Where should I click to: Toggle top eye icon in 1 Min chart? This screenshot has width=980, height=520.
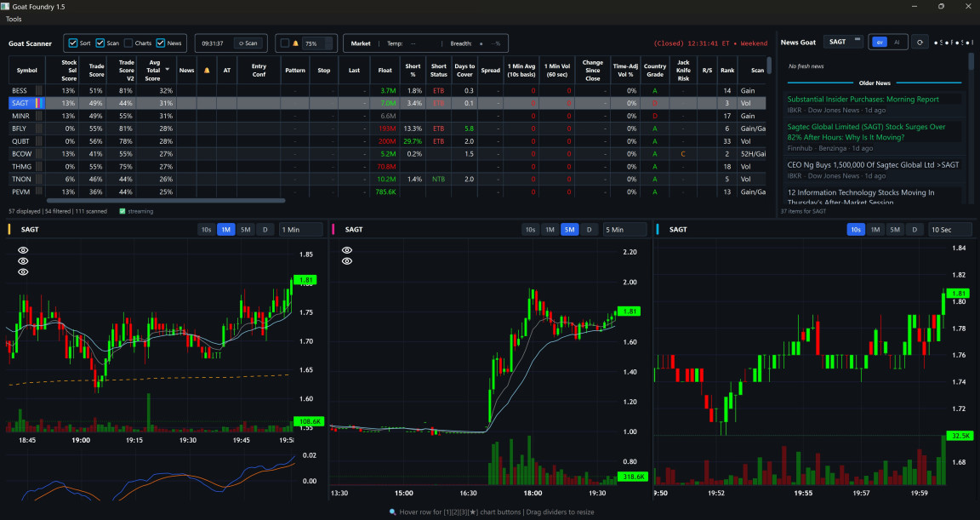point(23,250)
